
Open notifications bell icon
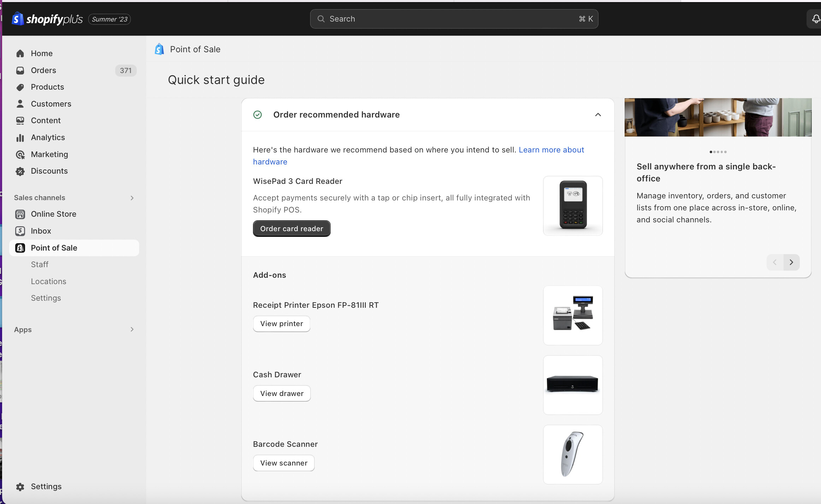(x=815, y=19)
